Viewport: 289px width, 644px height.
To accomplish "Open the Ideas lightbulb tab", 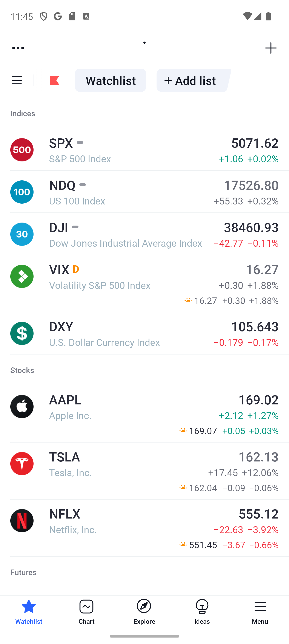I will coord(202,612).
